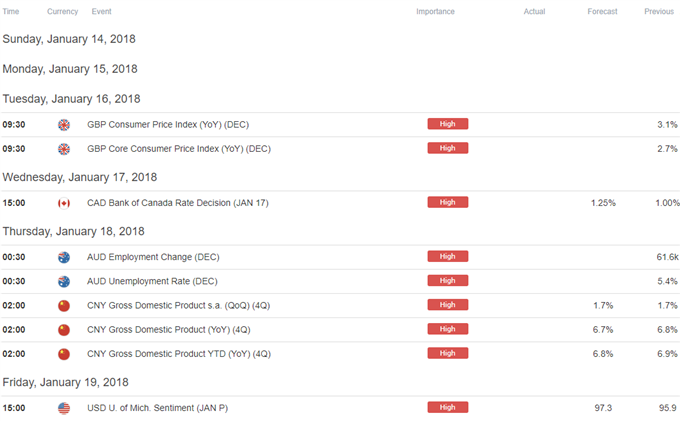Click the 97.3 forecast for U. of Mich. Sentiment

click(x=603, y=408)
